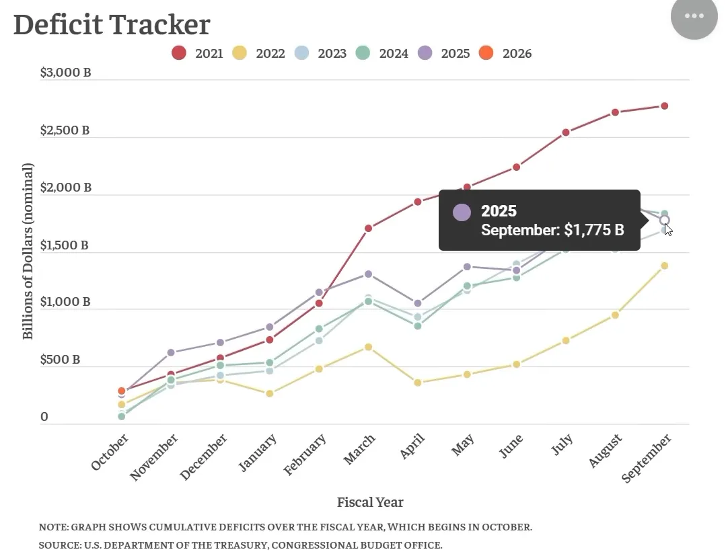Click the orange 2026 legend dot
Viewport: 728px width, 560px height.
coord(486,53)
